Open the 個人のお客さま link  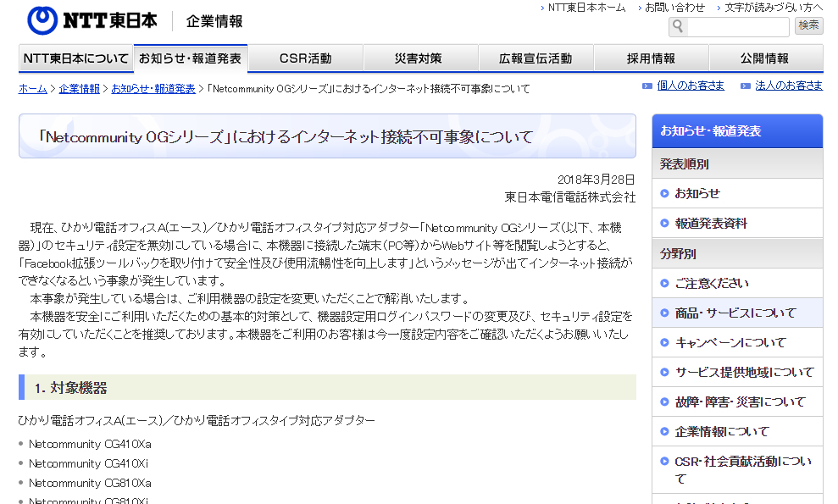coord(691,85)
